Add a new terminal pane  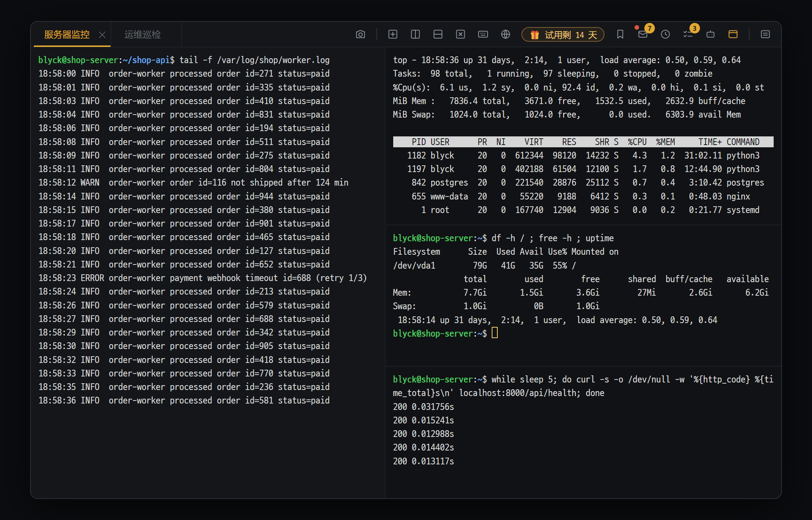coord(392,35)
